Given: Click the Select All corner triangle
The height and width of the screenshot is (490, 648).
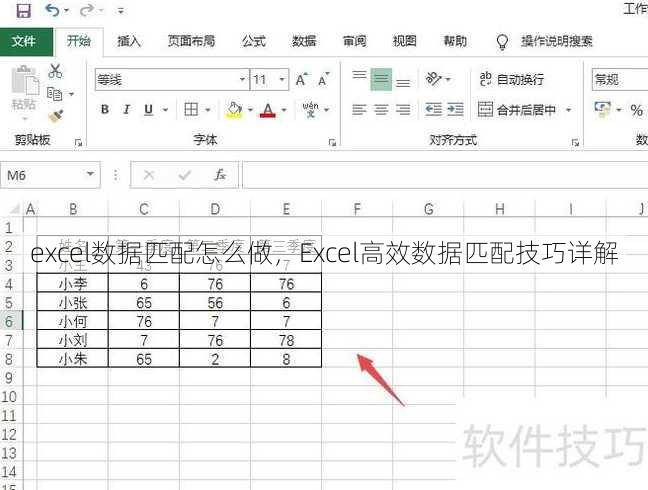Looking at the screenshot, I should coord(14,209).
